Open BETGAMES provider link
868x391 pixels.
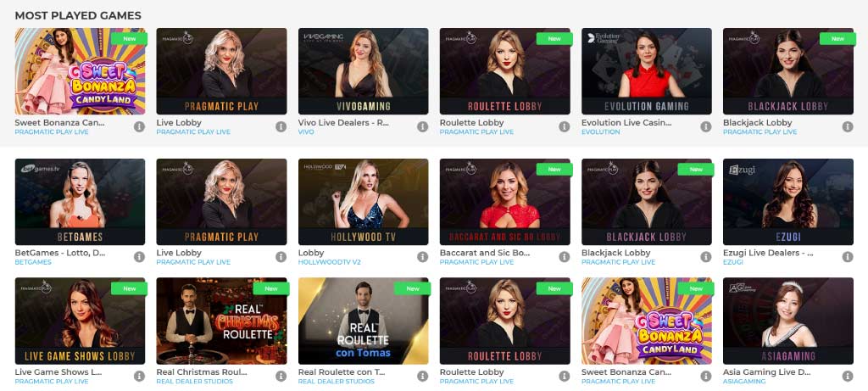[33, 263]
